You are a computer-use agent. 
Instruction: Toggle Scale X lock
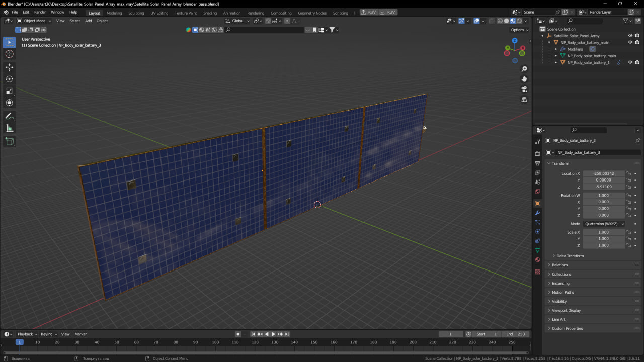pyautogui.click(x=629, y=232)
